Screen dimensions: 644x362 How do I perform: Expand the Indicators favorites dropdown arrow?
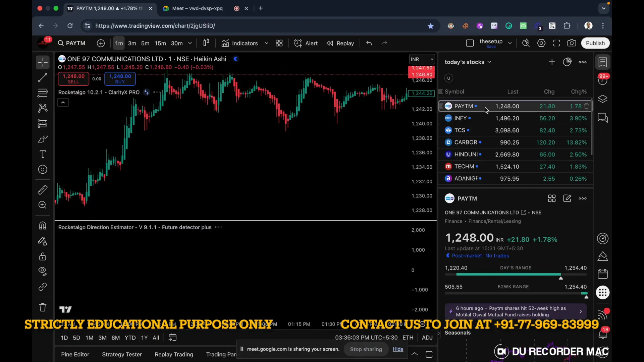tap(267, 43)
